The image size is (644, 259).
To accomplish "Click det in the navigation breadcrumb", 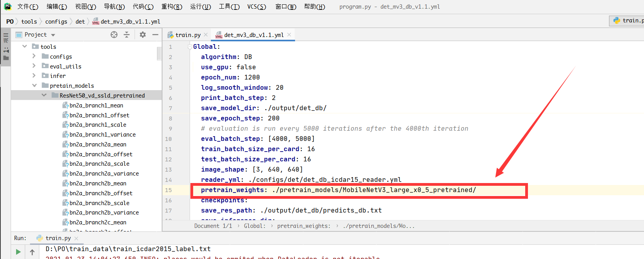I will click(80, 21).
